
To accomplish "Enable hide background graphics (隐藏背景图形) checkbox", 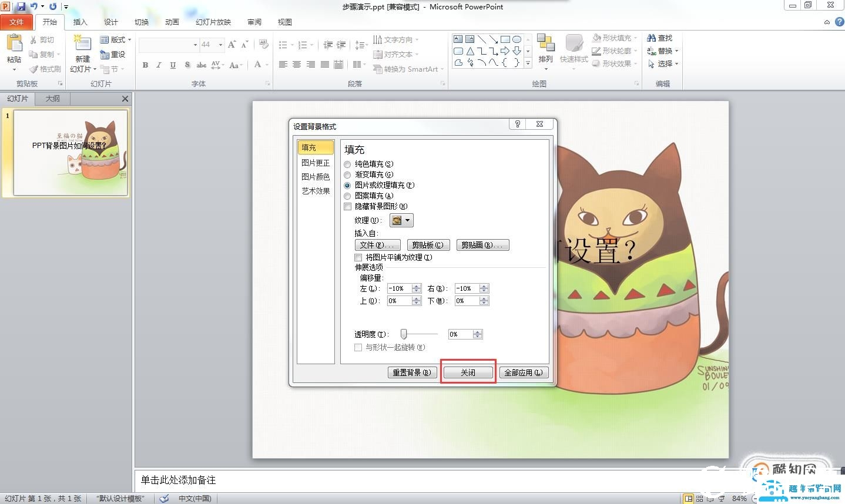I will pos(347,207).
